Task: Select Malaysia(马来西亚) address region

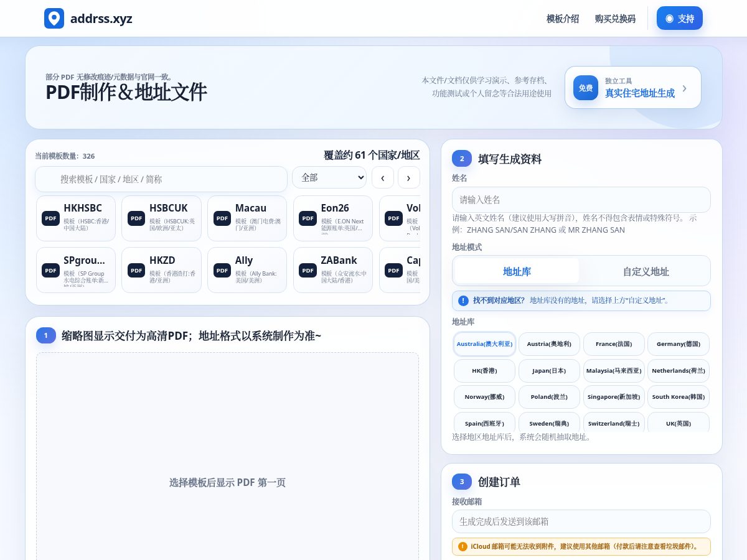Action: tap(614, 371)
